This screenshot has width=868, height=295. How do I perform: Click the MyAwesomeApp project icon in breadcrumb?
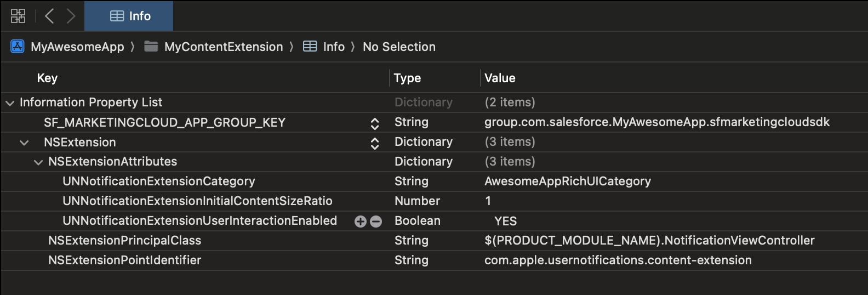18,47
